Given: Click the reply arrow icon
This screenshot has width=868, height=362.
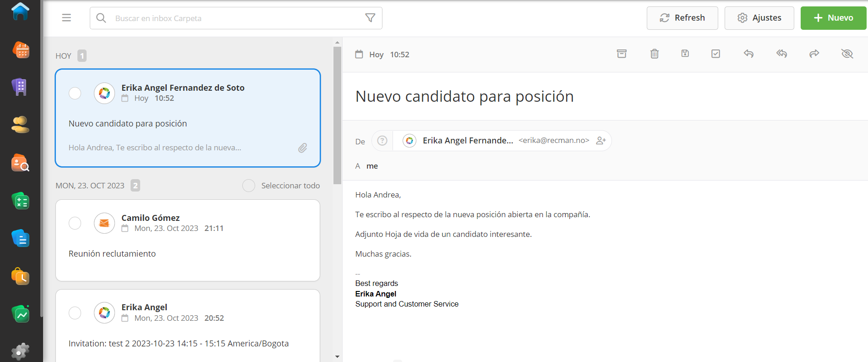Looking at the screenshot, I should pyautogui.click(x=748, y=54).
